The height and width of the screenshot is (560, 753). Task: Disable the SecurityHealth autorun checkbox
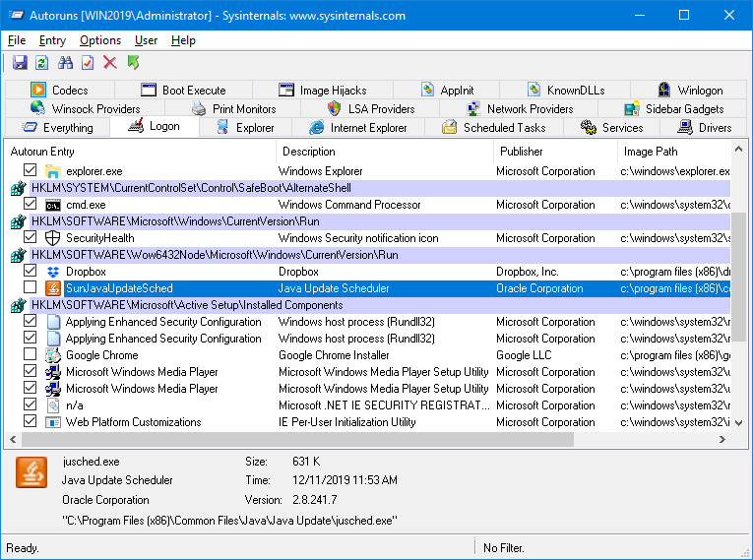coord(30,237)
